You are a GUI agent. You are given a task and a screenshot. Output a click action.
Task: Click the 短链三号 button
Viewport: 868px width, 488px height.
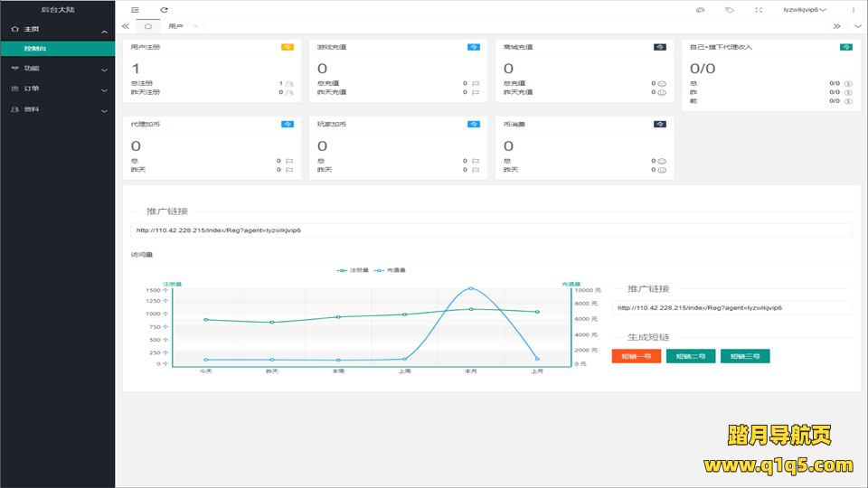pyautogui.click(x=744, y=356)
